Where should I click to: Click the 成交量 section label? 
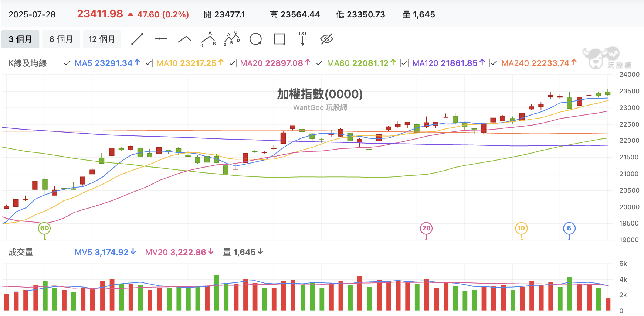tap(21, 252)
